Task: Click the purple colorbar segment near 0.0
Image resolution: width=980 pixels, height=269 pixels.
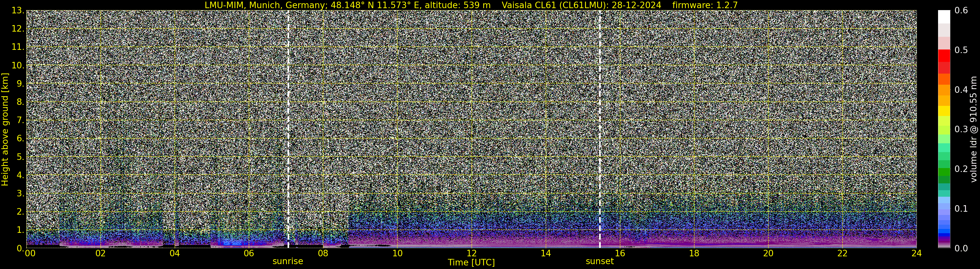Action: tap(944, 241)
